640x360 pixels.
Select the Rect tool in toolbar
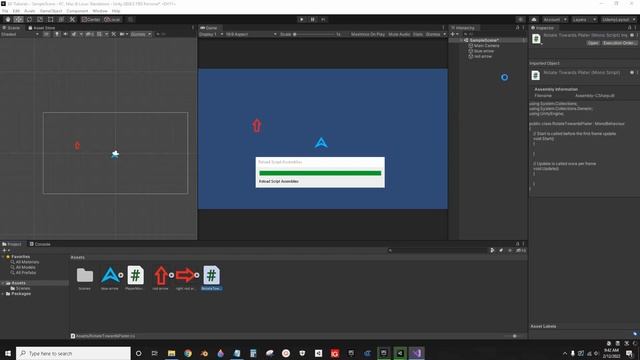tap(51, 20)
